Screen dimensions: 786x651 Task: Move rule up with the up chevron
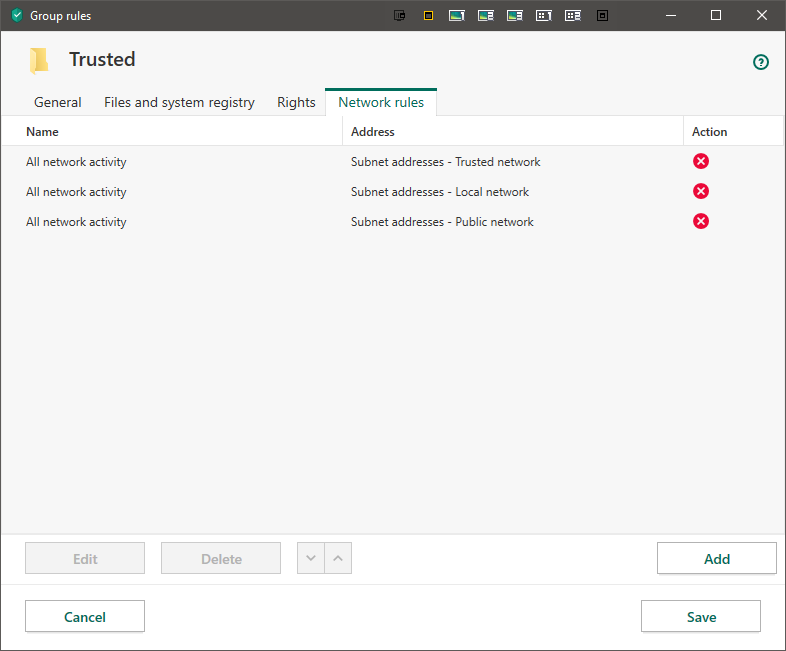pyautogui.click(x=338, y=558)
